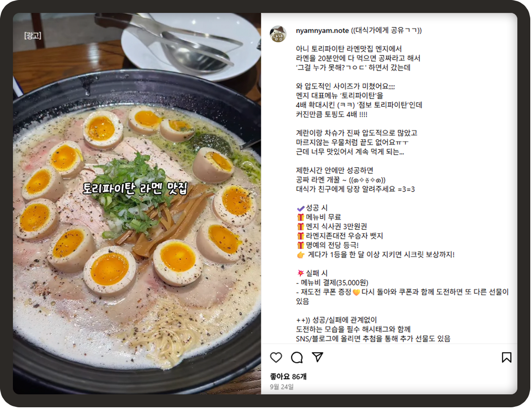Open the post date 9월 24일
The height and width of the screenshot is (409, 532).
coord(282,387)
